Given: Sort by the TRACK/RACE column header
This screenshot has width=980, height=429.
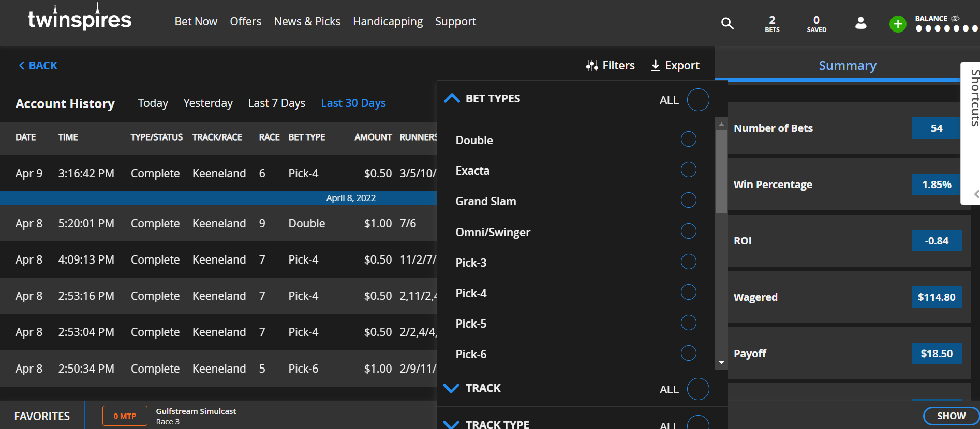Looking at the screenshot, I should click(217, 137).
